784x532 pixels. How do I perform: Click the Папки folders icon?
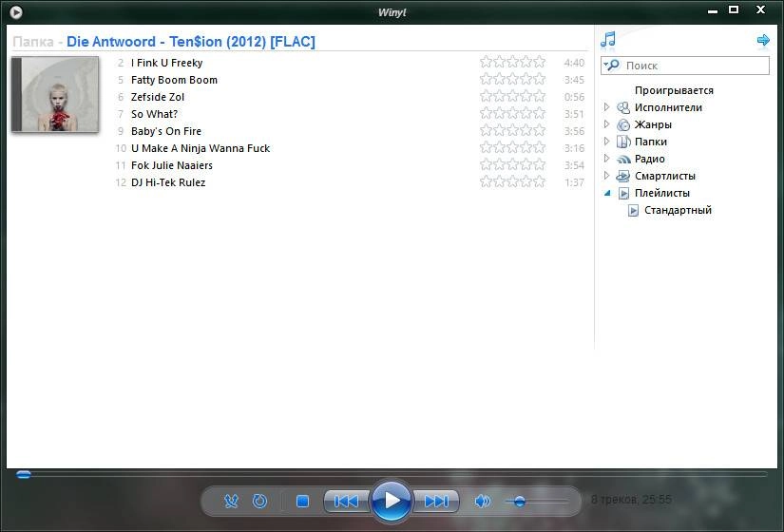[x=623, y=142]
